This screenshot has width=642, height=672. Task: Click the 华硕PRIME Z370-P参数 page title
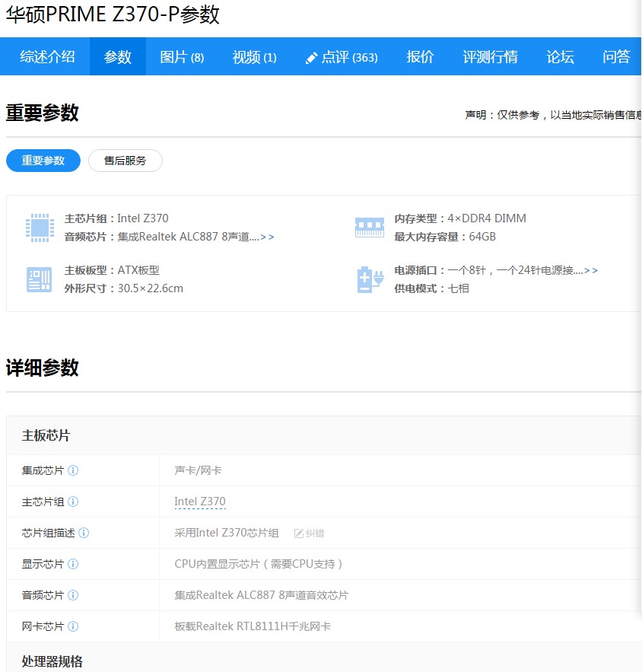tap(113, 14)
